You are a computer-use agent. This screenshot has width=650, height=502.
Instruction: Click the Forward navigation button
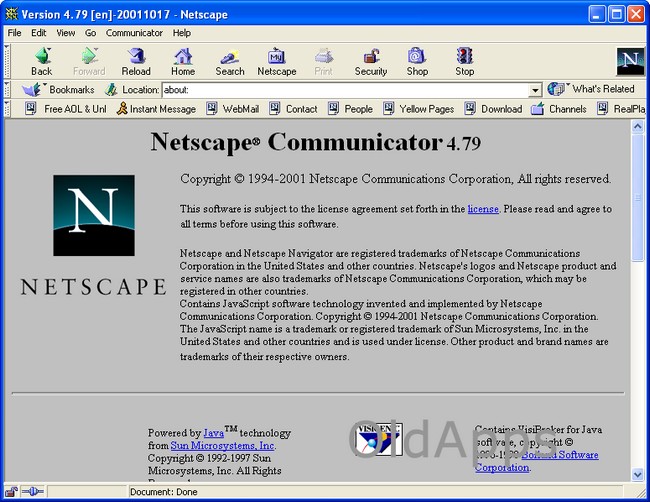(x=89, y=62)
